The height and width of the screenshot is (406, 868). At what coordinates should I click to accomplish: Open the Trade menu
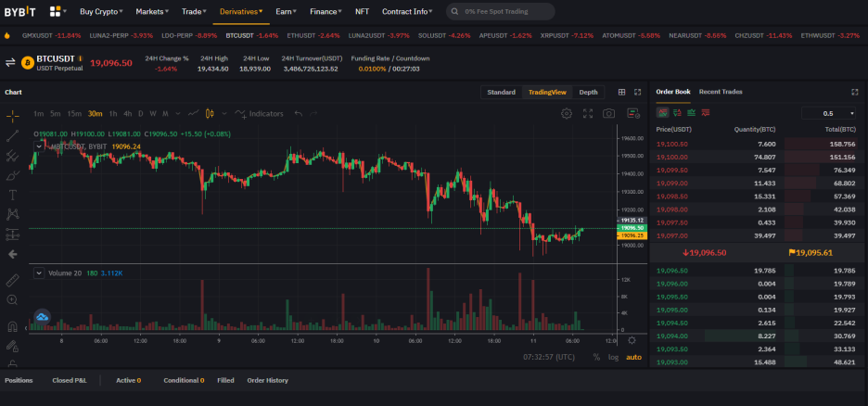[x=194, y=11]
